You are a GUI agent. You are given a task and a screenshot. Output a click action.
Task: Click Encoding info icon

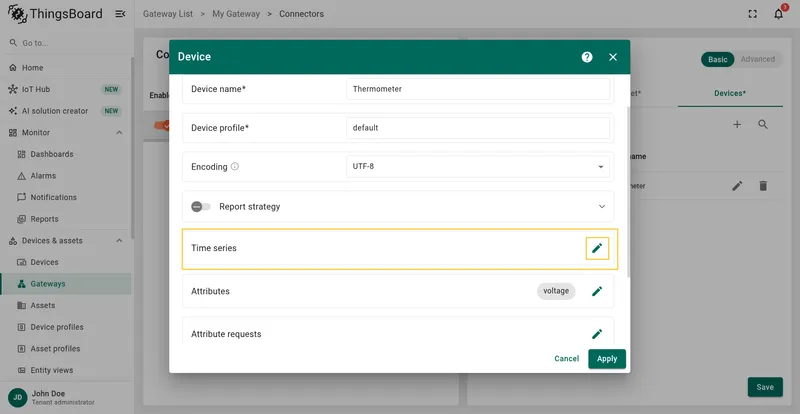pyautogui.click(x=235, y=166)
